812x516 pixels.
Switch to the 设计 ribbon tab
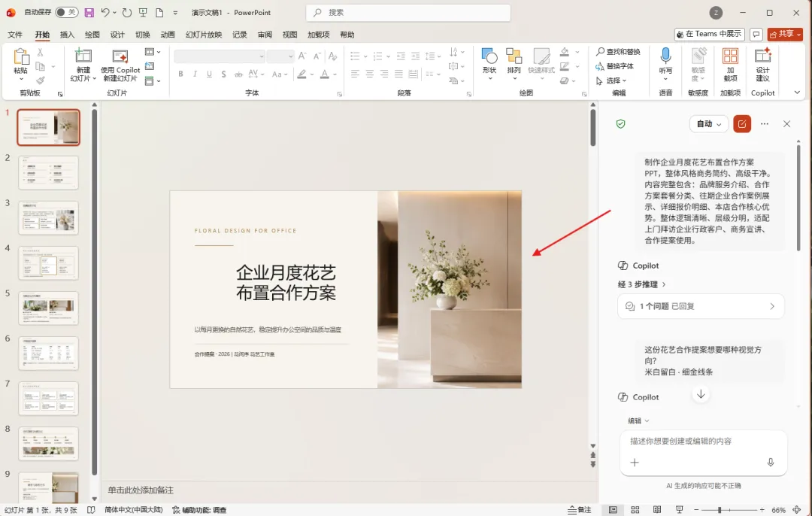click(117, 35)
